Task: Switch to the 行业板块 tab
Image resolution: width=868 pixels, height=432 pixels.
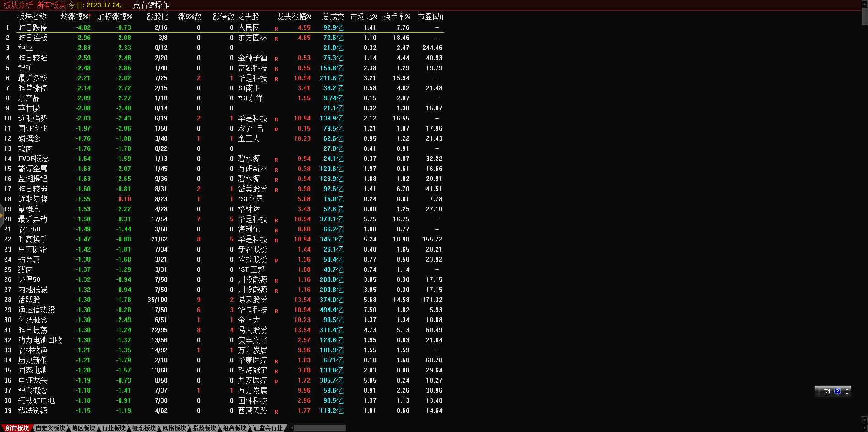Action: 114,428
